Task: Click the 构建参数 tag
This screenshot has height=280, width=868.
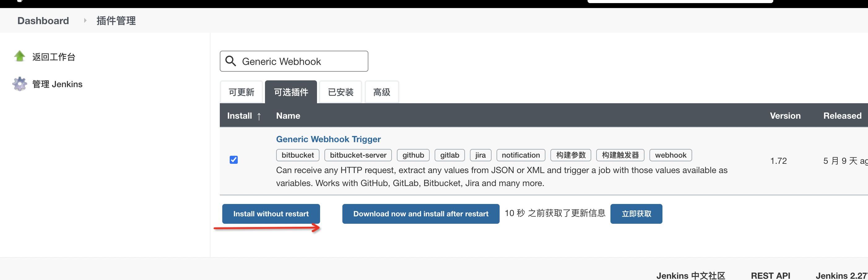Action: 571,155
